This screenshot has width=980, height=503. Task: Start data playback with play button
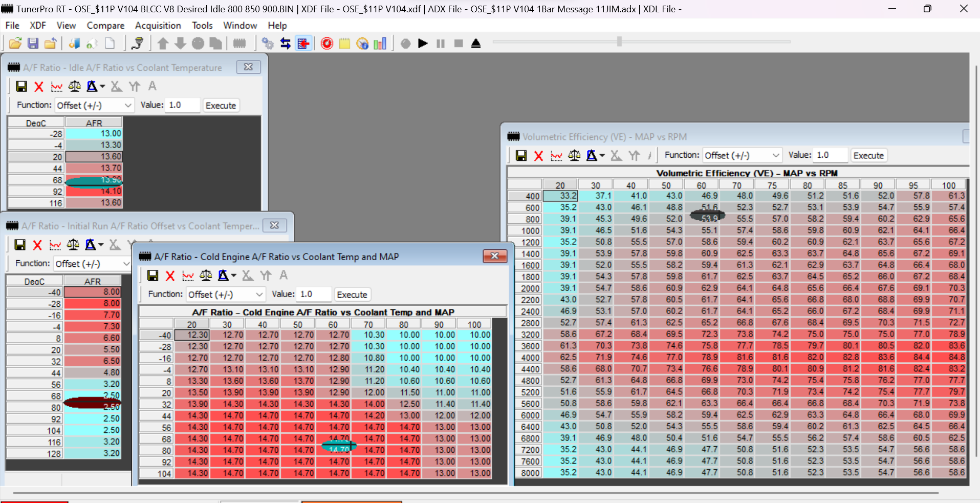pos(423,44)
